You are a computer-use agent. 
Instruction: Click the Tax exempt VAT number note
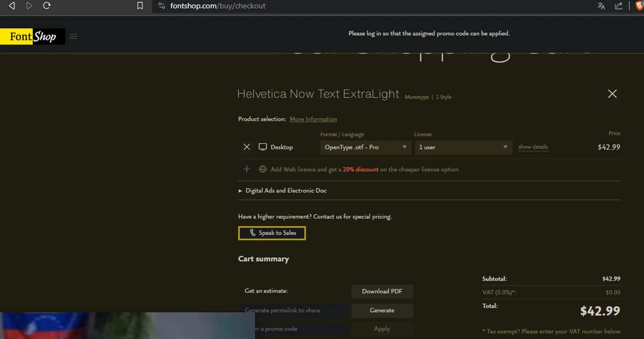[x=551, y=331]
